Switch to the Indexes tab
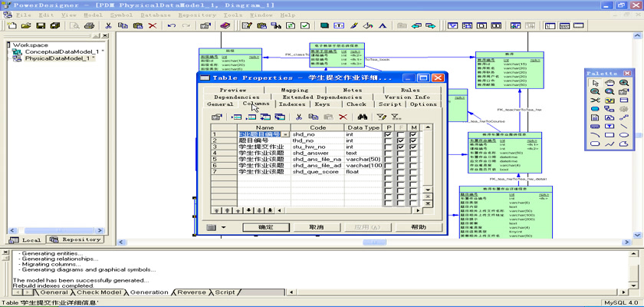This screenshot has width=644, height=307. coord(292,104)
